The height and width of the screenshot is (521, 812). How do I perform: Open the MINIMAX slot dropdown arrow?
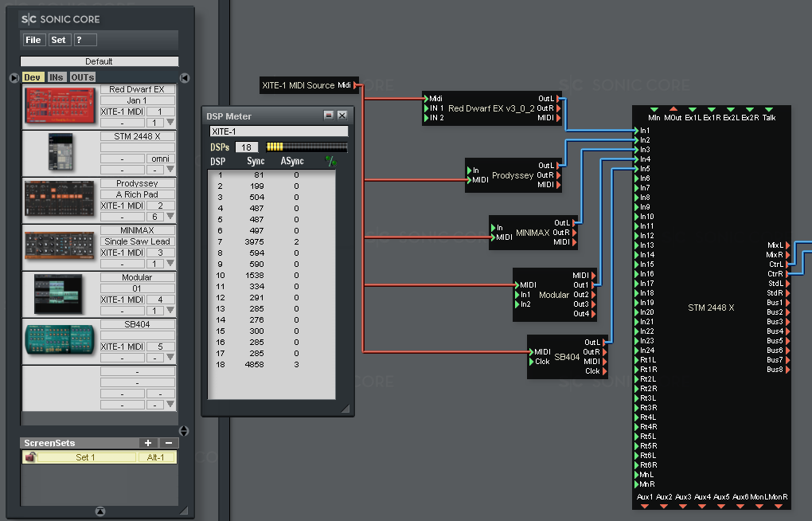170,264
